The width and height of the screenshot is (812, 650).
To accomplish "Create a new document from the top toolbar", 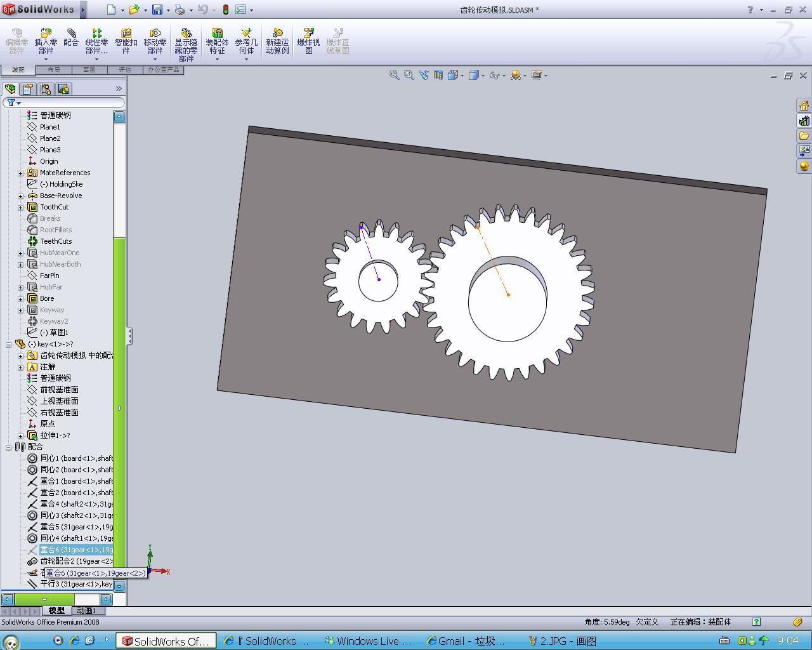I will coord(111,10).
